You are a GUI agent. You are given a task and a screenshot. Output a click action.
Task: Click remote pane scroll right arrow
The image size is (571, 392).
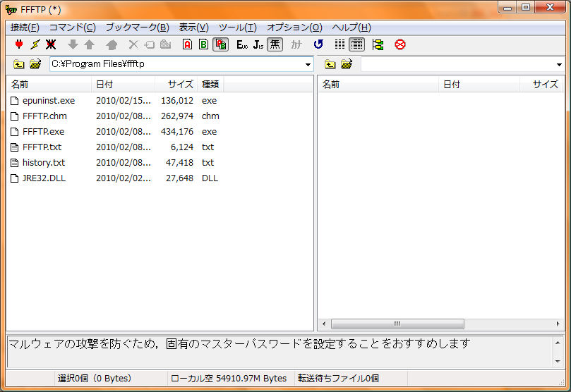(x=558, y=324)
